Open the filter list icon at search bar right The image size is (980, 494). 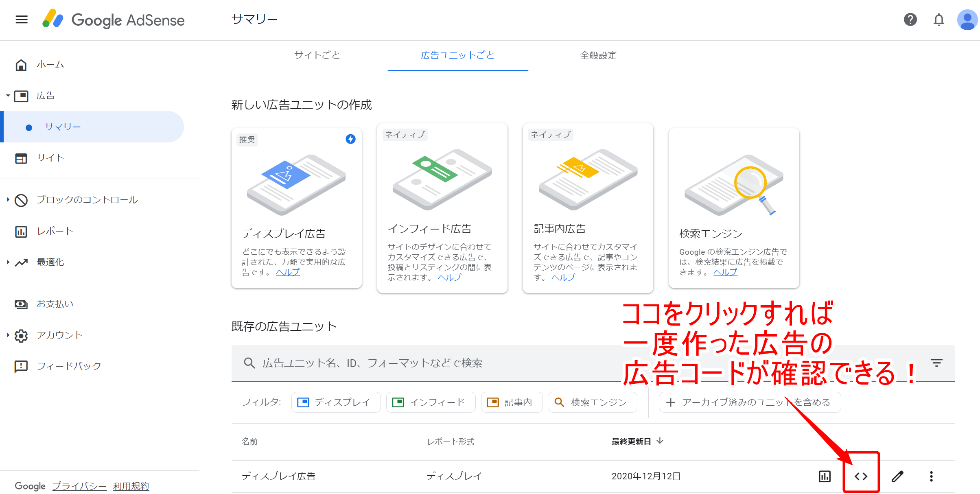click(x=936, y=363)
